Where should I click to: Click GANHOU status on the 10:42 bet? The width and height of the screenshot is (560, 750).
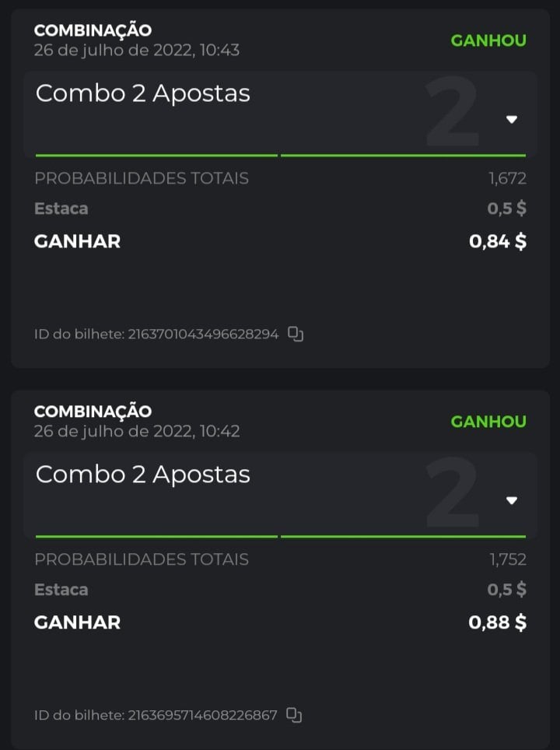488,422
